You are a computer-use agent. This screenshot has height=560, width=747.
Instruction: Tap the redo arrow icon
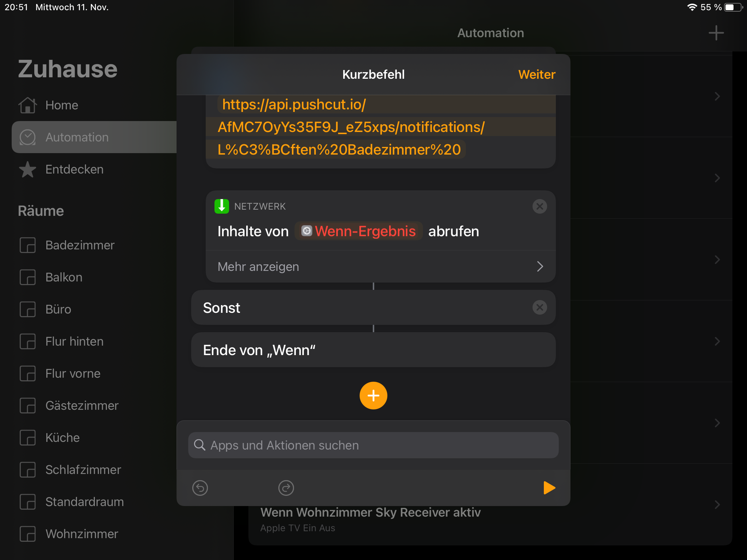pos(286,488)
